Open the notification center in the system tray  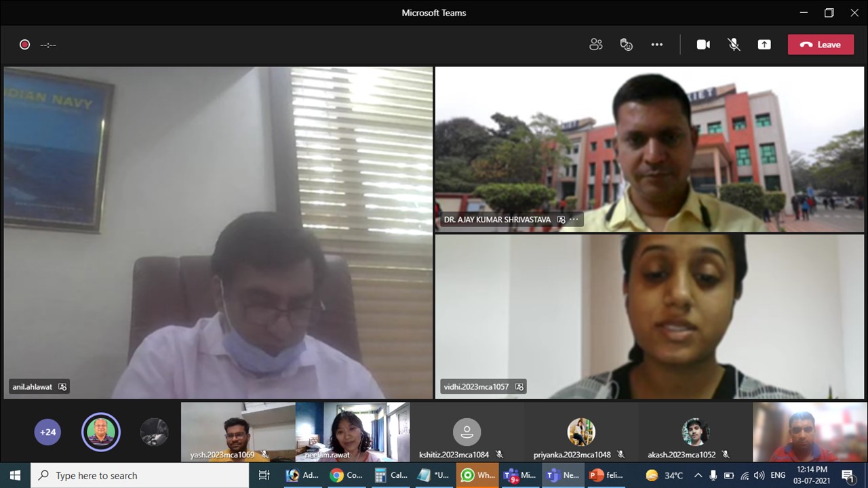[x=848, y=475]
